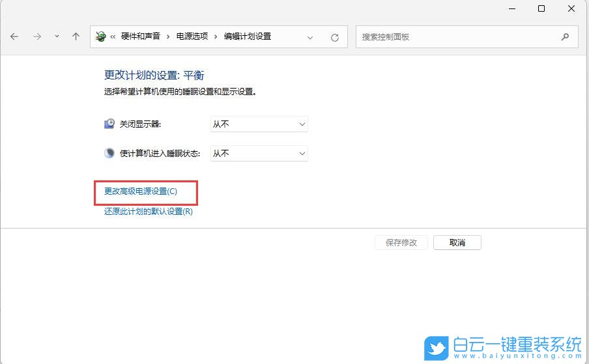Click the 选择希望计算机使用的睡眠设置和显示设置 text
The image size is (589, 364).
click(180, 92)
